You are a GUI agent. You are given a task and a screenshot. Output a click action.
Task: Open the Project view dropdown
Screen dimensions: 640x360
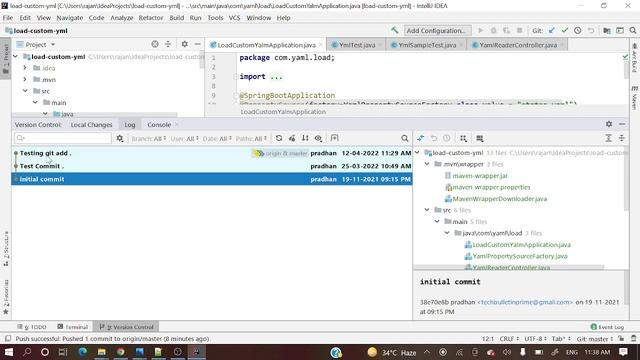[x=36, y=44]
